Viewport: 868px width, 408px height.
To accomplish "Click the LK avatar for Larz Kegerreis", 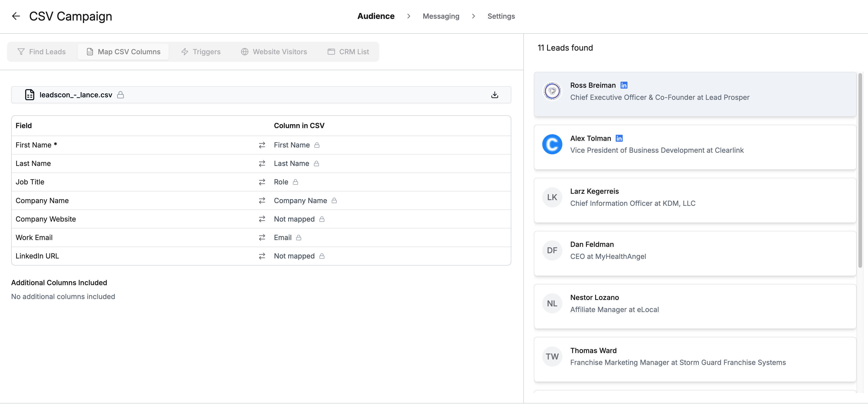I will click(552, 197).
